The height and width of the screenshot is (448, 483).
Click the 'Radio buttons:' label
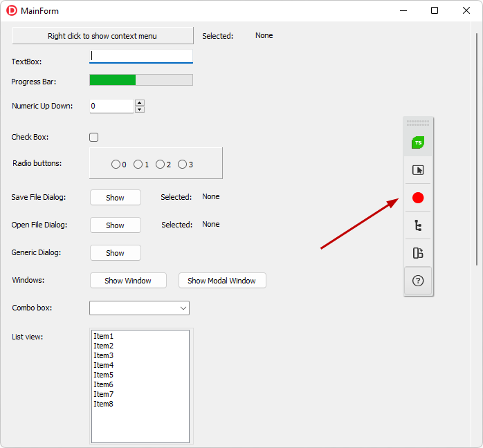(x=37, y=163)
